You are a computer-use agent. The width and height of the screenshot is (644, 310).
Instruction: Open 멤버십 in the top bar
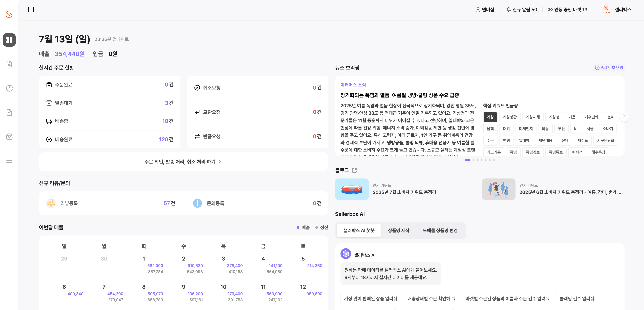(x=485, y=10)
